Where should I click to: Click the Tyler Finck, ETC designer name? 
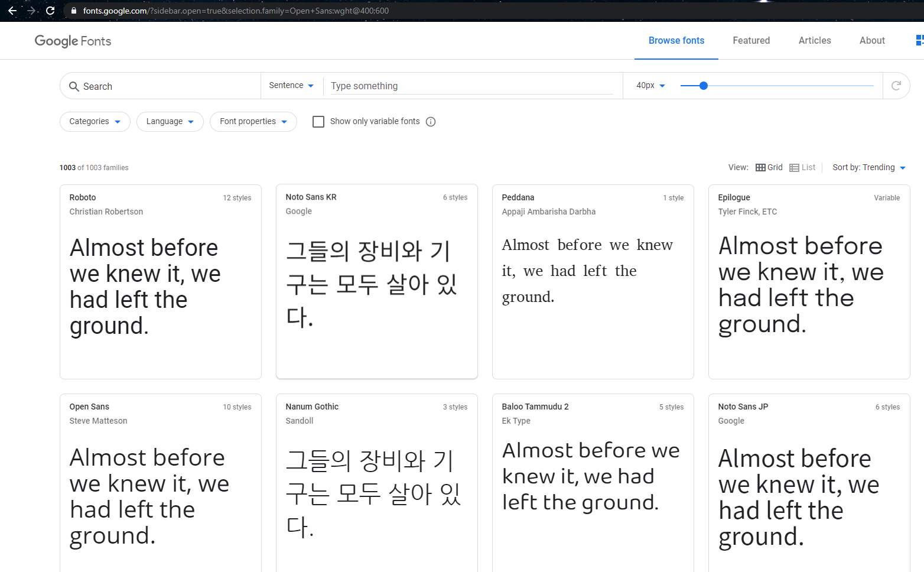click(747, 212)
